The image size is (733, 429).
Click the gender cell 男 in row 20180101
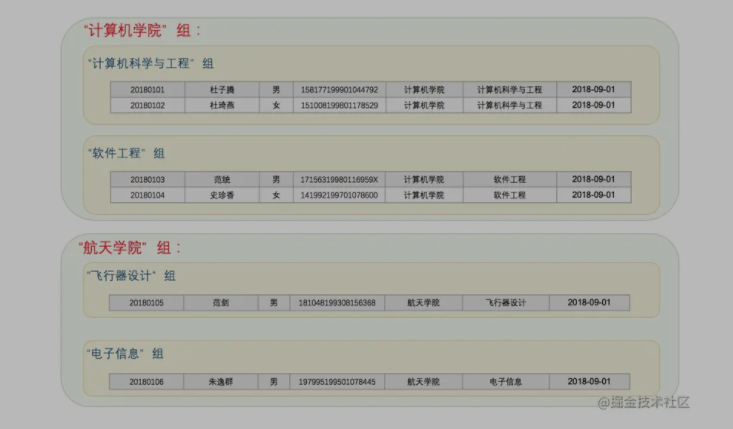[x=276, y=90]
